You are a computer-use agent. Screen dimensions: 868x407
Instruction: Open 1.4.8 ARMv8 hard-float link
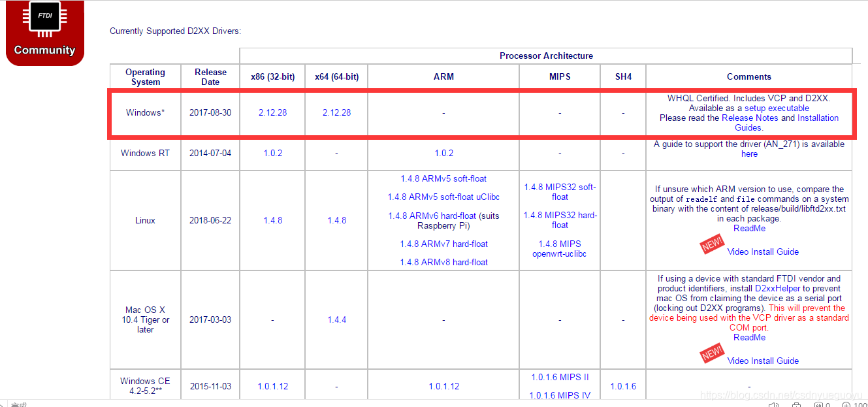(x=443, y=262)
